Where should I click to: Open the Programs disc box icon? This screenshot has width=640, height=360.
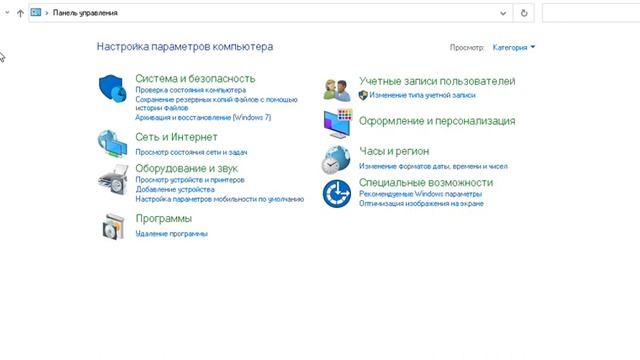click(x=113, y=227)
